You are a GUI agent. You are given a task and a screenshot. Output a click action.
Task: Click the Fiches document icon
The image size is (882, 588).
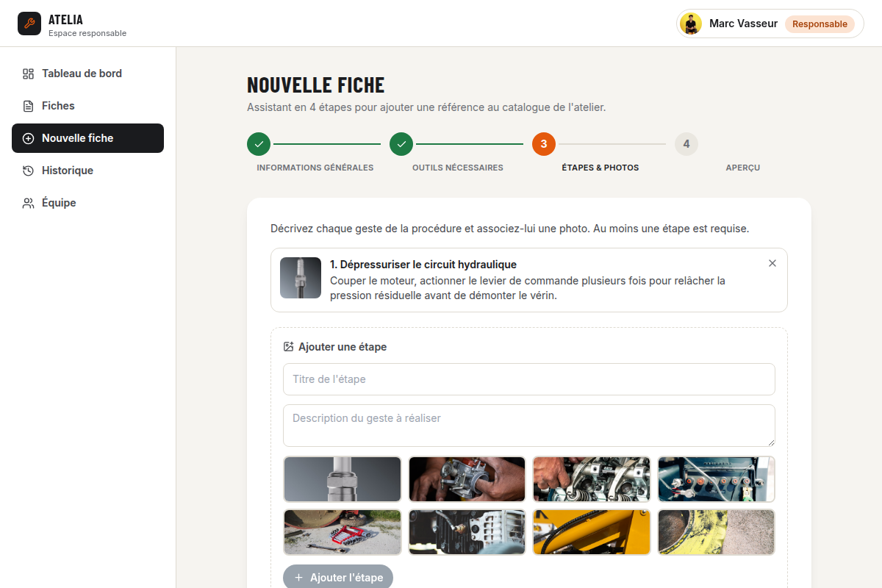[28, 106]
